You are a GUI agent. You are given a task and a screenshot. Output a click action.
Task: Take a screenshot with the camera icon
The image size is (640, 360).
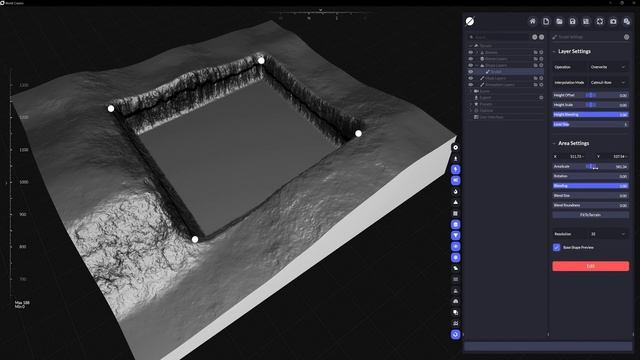point(613,21)
